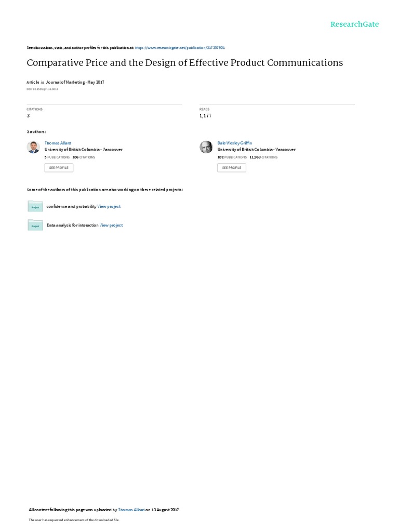The height and width of the screenshot is (532, 399).
Task: Click the reads count 1,177
Action: click(205, 116)
